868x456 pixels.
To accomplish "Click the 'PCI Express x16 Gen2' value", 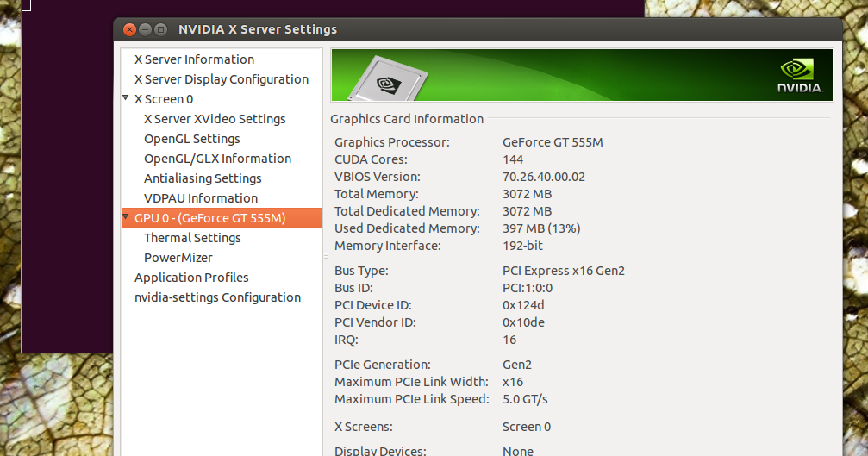I will pyautogui.click(x=564, y=271).
